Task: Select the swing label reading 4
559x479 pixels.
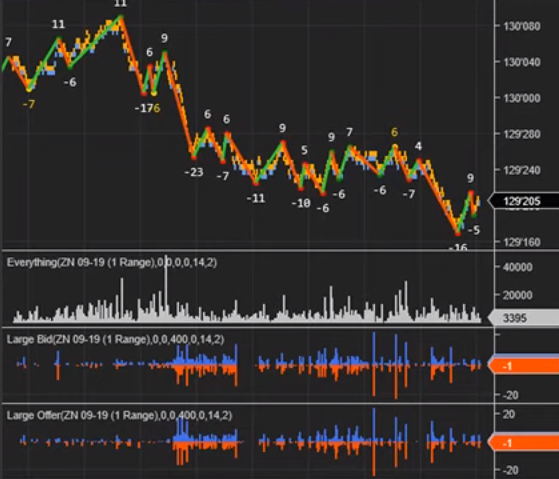Action: tap(419, 146)
